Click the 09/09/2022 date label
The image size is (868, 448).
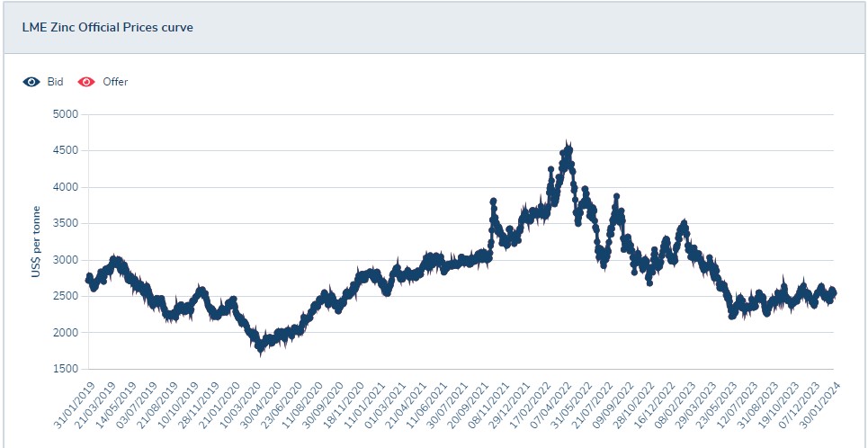[613, 404]
